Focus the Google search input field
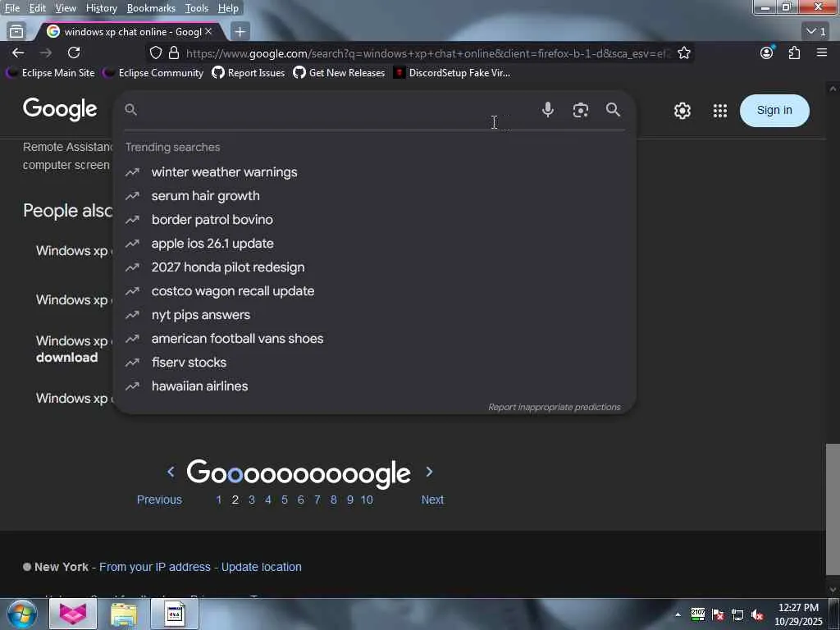Screen dimensions: 840x630 [x=337, y=110]
